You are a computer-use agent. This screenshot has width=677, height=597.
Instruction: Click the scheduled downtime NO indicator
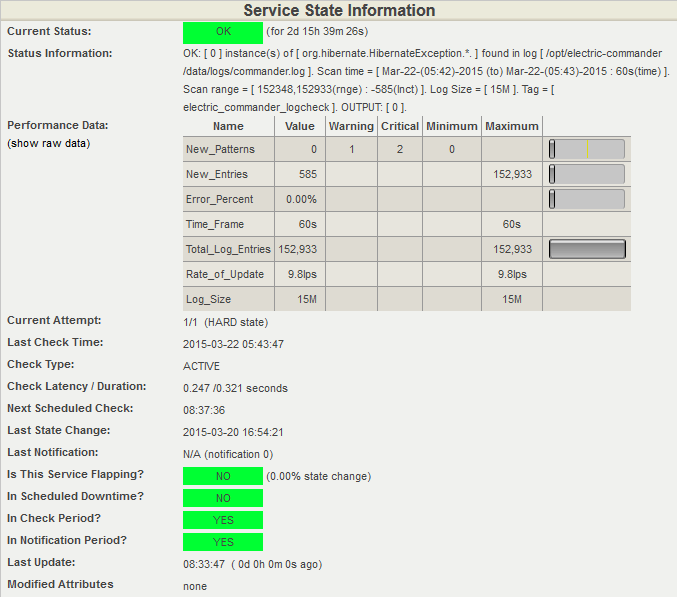[222, 498]
